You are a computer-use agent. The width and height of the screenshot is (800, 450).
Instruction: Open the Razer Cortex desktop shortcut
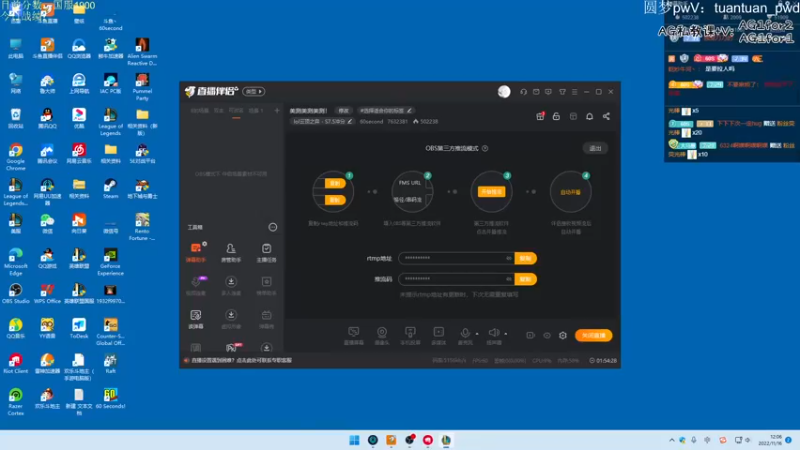click(15, 402)
